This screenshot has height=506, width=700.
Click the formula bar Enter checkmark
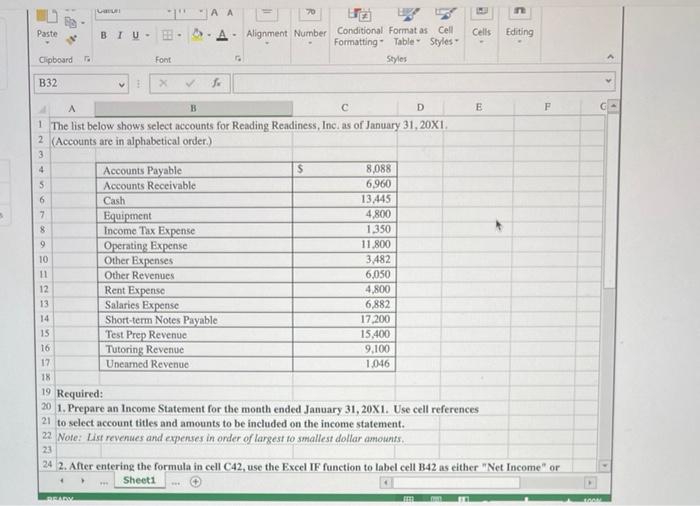[191, 83]
